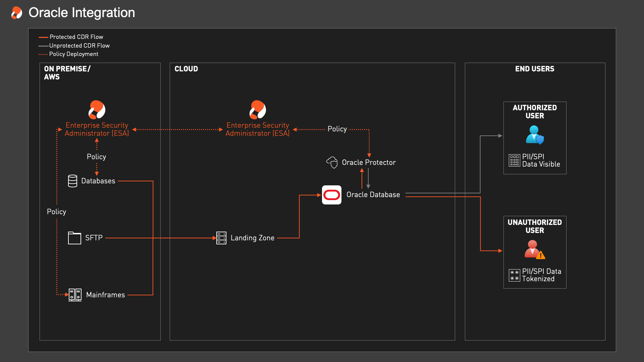The width and height of the screenshot is (644, 362).
Task: Click the red unauthorized user warning avatar
Action: pyautogui.click(x=535, y=249)
